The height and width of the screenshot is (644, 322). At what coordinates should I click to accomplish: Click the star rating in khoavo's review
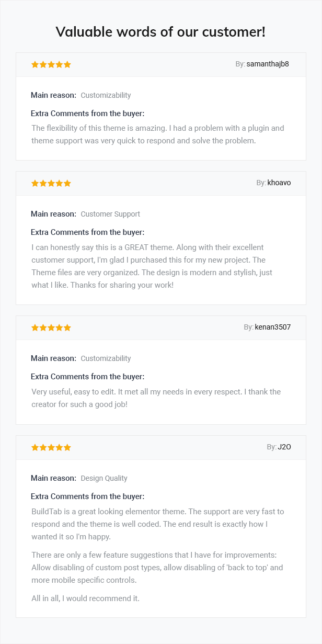tap(51, 183)
